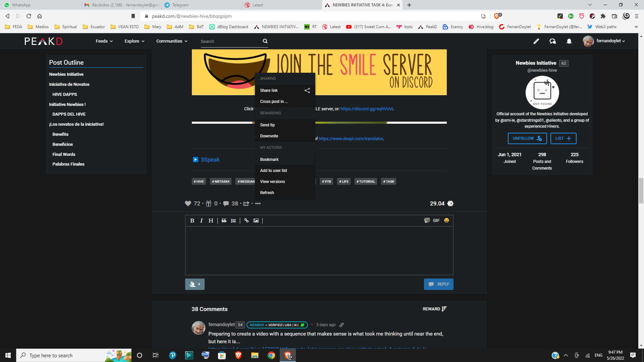The height and width of the screenshot is (362, 644).
Task: Select Downvote menu entry
Action: (285, 136)
